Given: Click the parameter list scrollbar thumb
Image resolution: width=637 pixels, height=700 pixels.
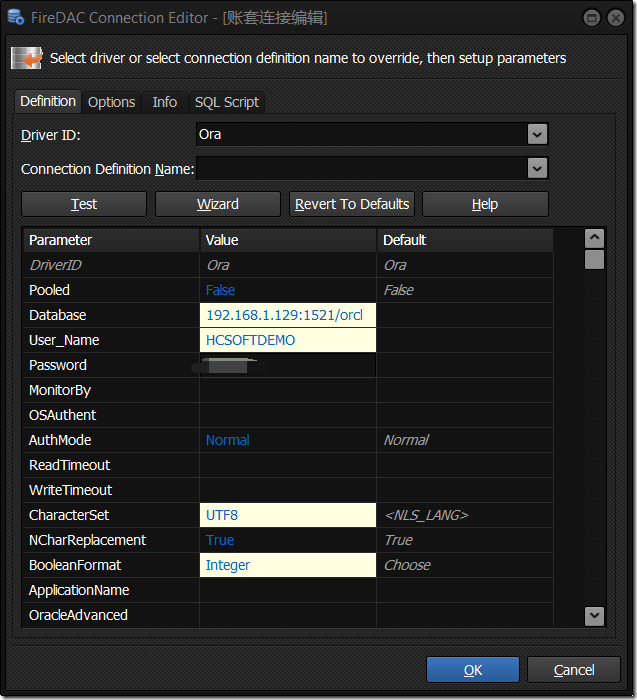Looking at the screenshot, I should [x=594, y=259].
